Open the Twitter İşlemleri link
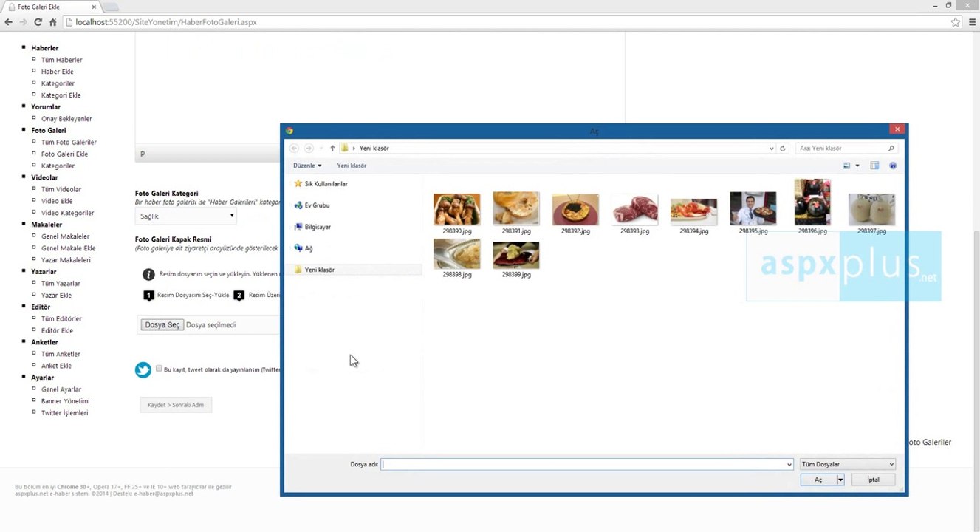 coord(65,413)
